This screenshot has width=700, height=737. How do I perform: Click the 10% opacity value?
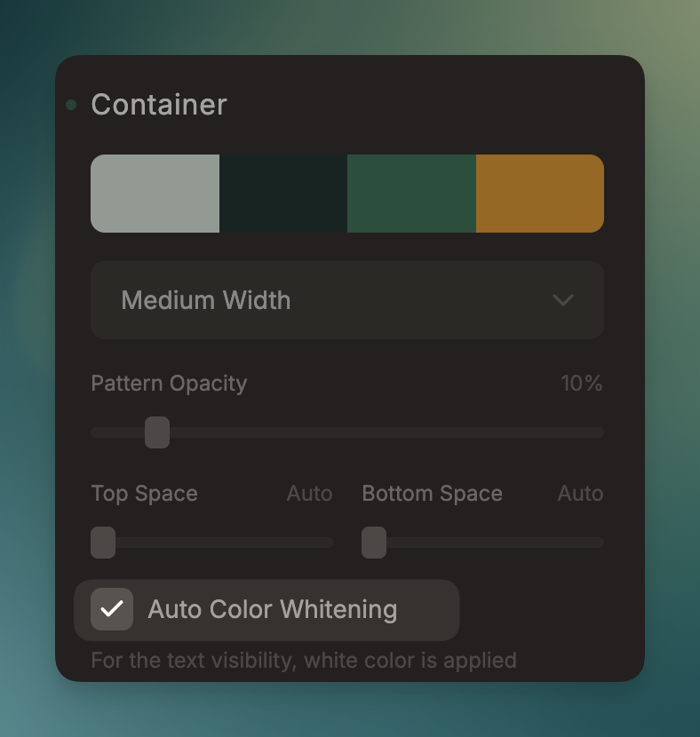[582, 384]
